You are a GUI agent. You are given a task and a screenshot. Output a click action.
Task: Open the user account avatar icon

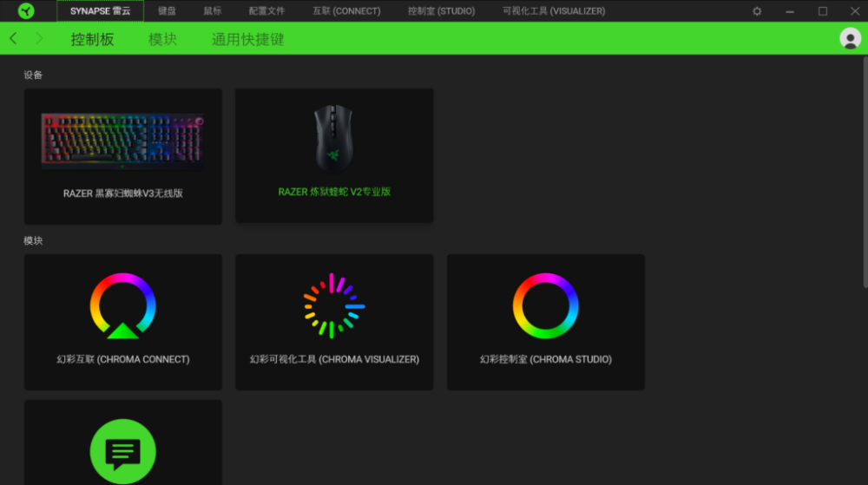[850, 39]
